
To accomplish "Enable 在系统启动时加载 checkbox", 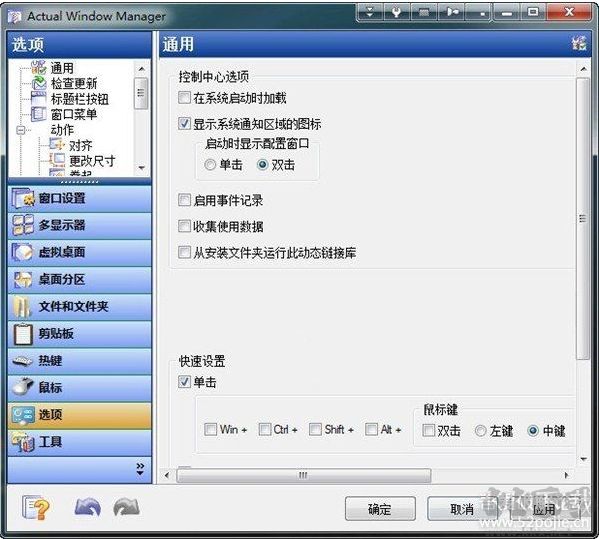I will [x=184, y=98].
